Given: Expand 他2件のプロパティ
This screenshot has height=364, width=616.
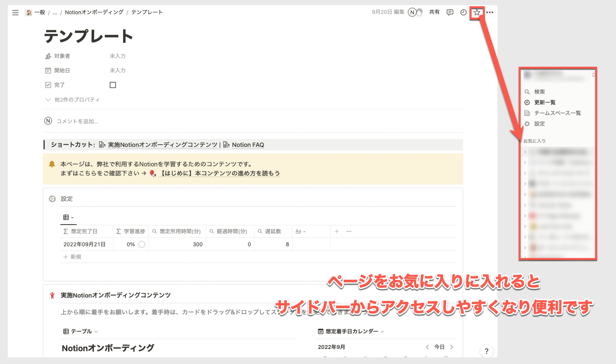Looking at the screenshot, I should pyautogui.click(x=73, y=100).
